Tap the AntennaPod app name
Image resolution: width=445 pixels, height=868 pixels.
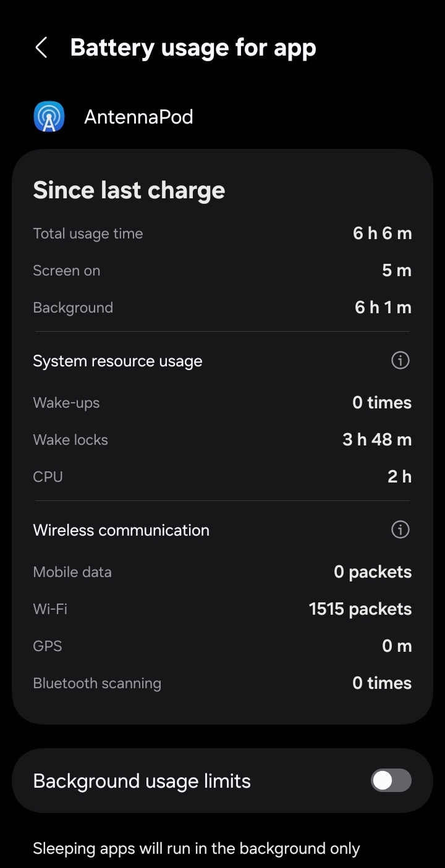(138, 117)
